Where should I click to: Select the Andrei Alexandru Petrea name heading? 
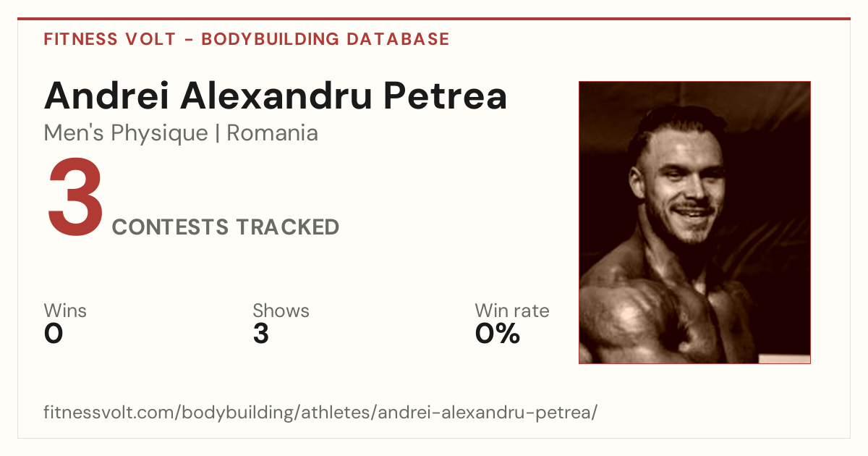click(x=276, y=96)
